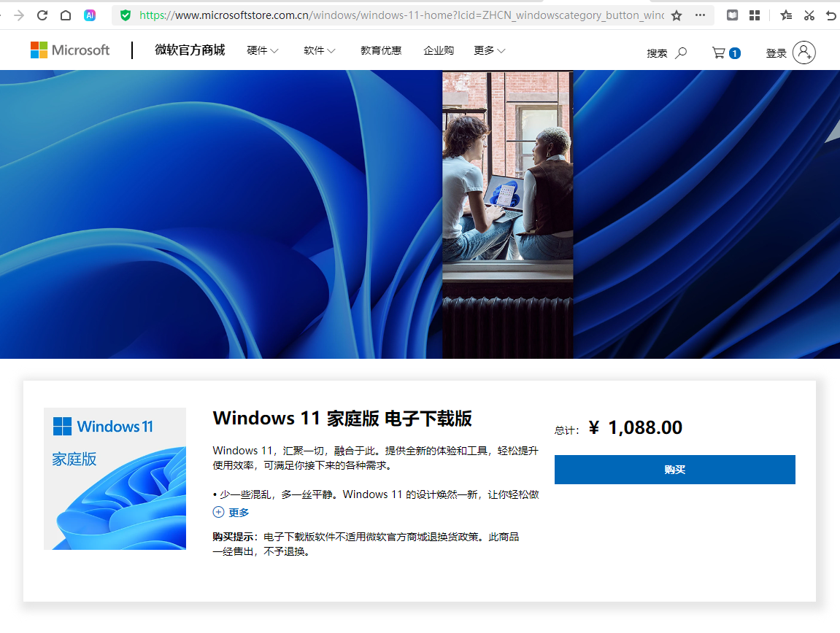This screenshot has height=633, width=840.
Task: Click the Microsoft logo
Action: pos(70,50)
